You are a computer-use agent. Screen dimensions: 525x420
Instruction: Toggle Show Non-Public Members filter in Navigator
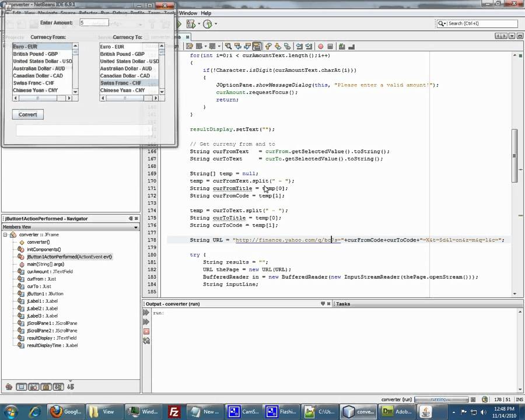[x=46, y=387]
